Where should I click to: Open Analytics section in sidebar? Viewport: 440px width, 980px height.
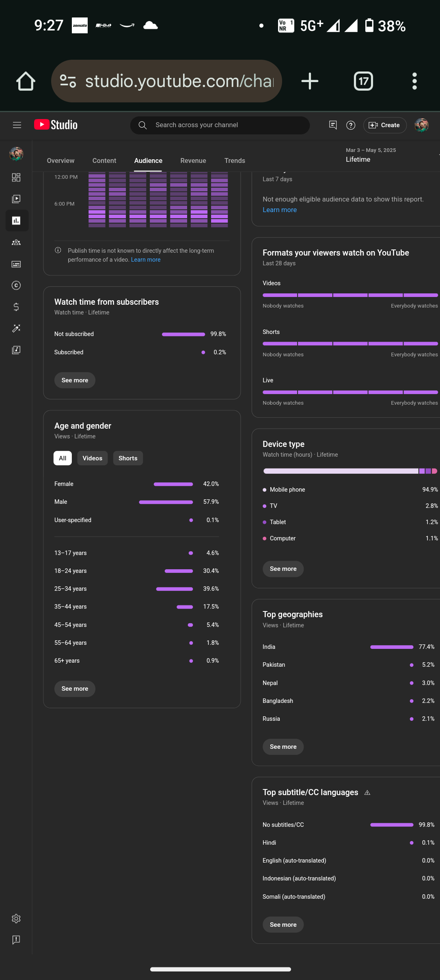(x=17, y=221)
